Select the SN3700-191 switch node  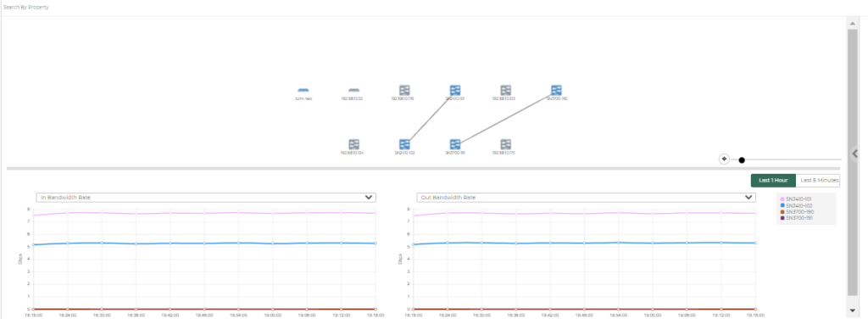(x=455, y=144)
